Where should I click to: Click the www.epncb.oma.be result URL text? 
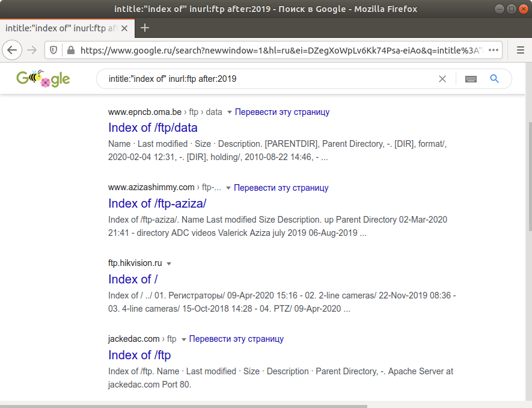click(x=145, y=112)
